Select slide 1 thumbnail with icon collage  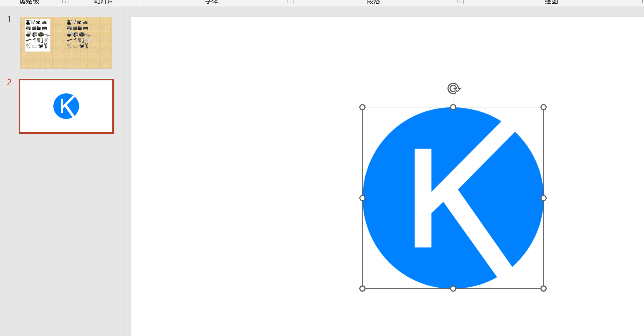tap(66, 43)
